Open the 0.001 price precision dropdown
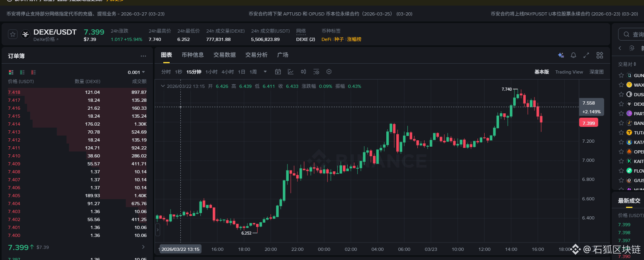 pos(136,72)
